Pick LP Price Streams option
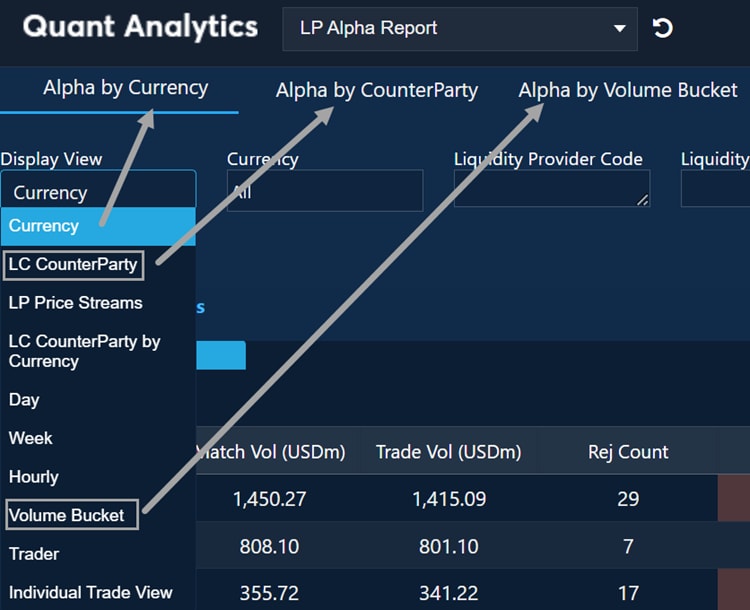This screenshot has width=750, height=610. [76, 303]
